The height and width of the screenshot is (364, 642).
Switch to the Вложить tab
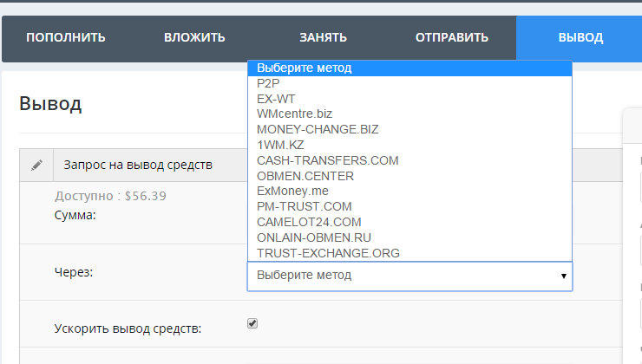[x=194, y=38]
